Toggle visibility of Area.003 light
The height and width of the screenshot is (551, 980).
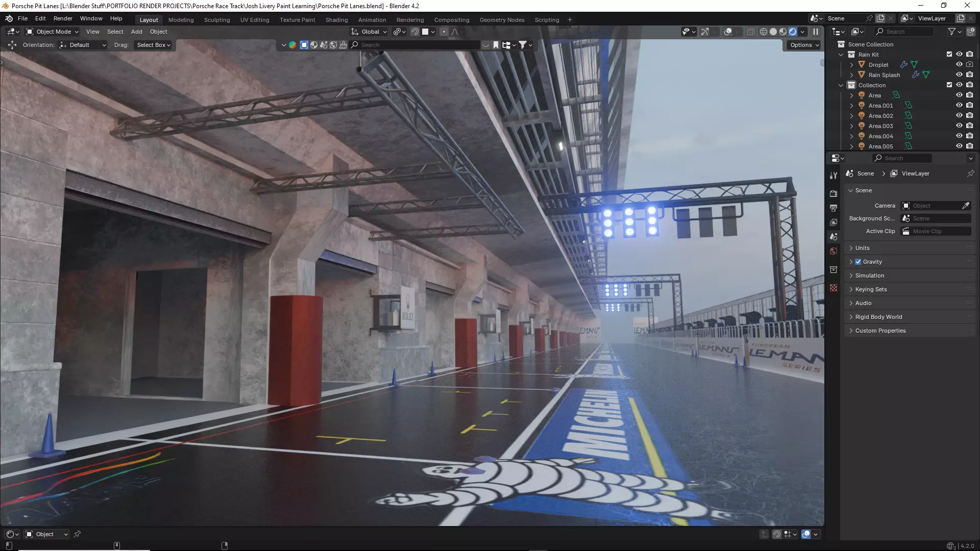959,126
